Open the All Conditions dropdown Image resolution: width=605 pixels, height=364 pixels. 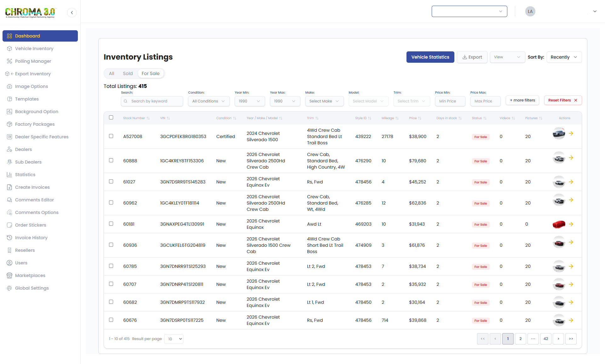(x=209, y=101)
